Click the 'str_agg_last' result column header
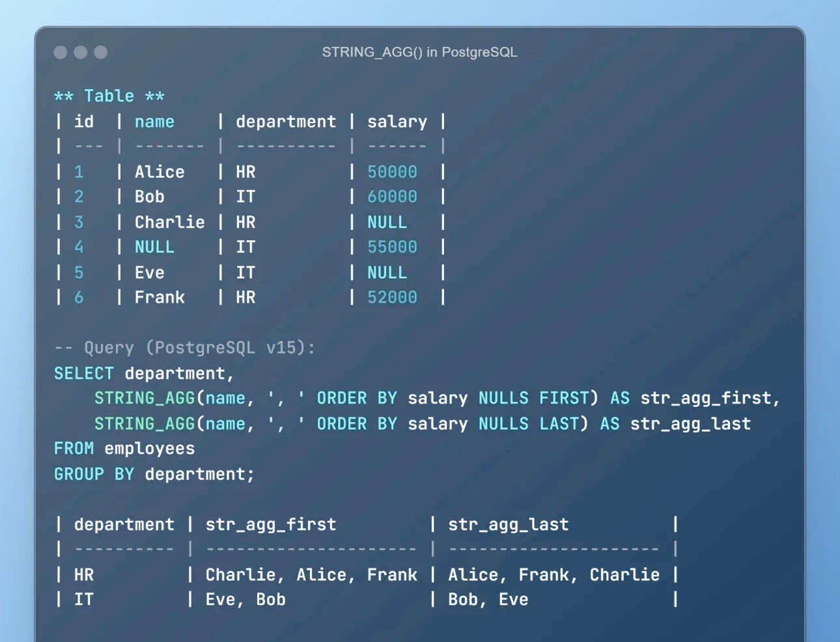Viewport: 840px width, 642px height. (508, 525)
